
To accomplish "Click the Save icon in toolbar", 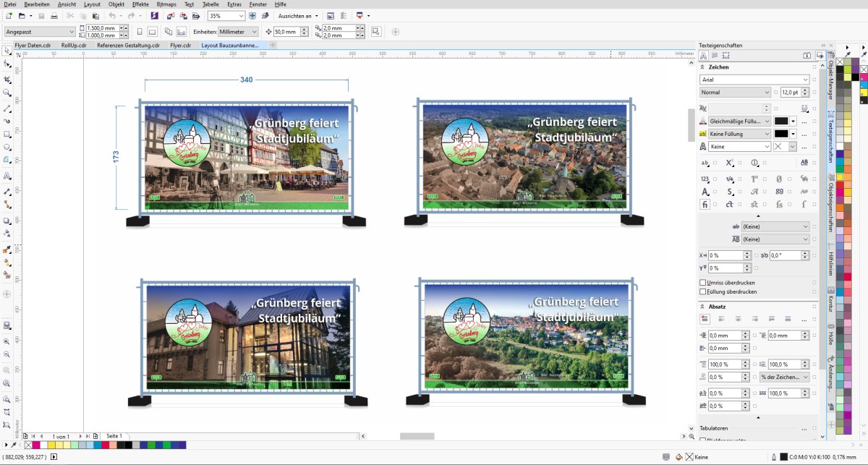I will (41, 15).
